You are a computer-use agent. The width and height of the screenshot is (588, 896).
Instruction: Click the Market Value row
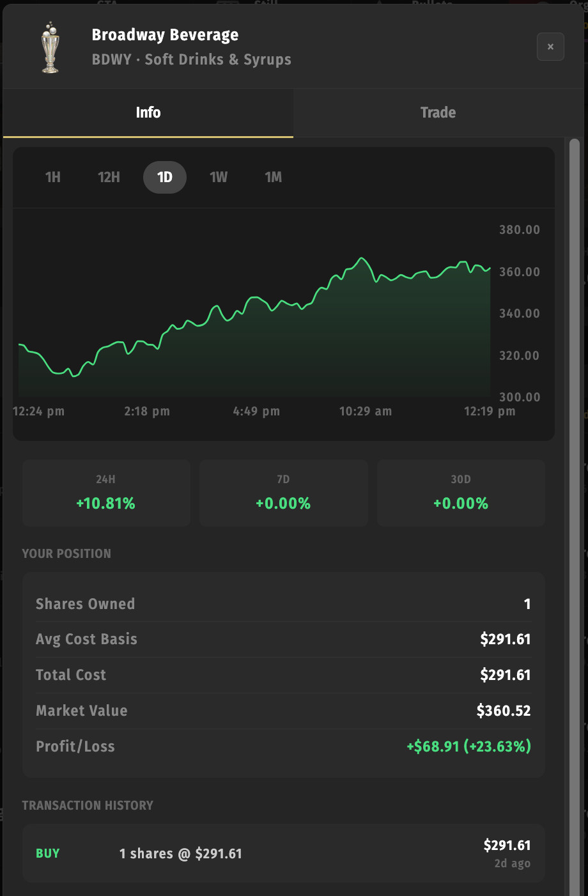(283, 711)
